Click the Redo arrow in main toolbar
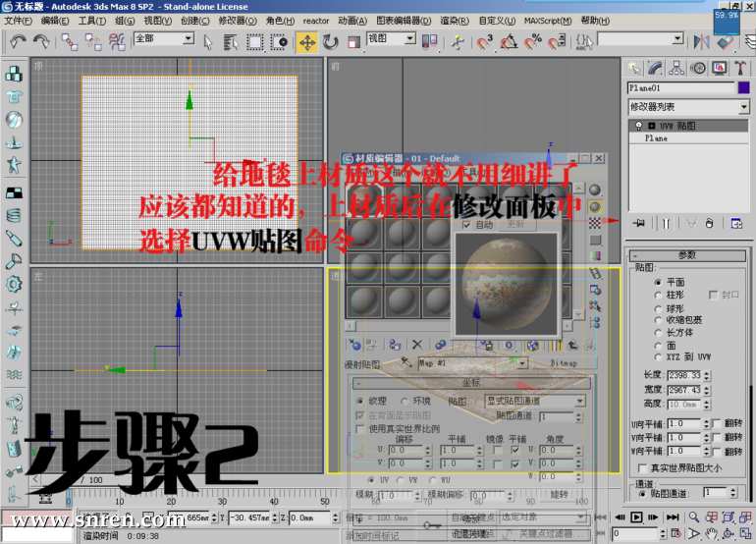This screenshot has width=756, height=544. 41,42
